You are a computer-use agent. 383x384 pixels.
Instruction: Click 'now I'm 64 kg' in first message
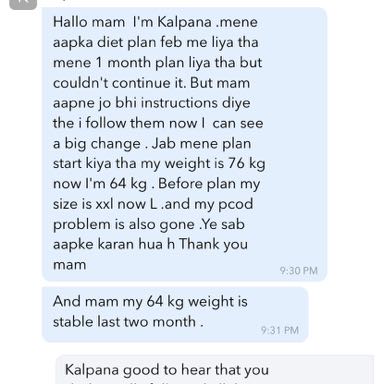click(x=100, y=184)
